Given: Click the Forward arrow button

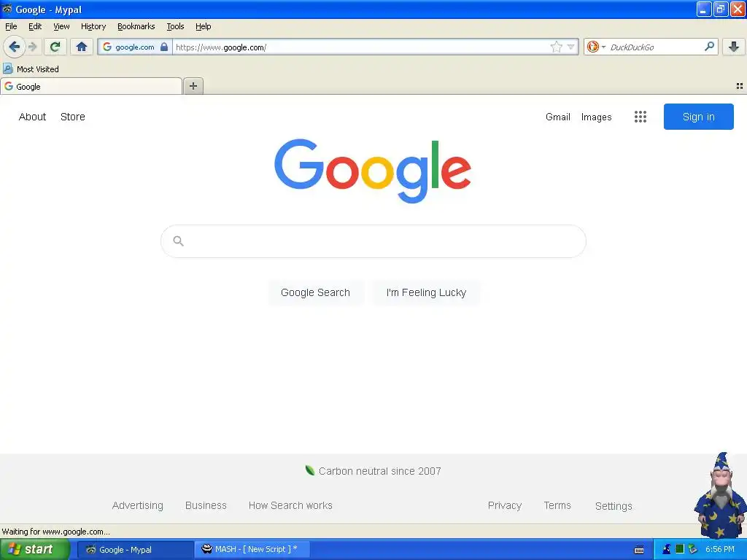Looking at the screenshot, I should (32, 47).
